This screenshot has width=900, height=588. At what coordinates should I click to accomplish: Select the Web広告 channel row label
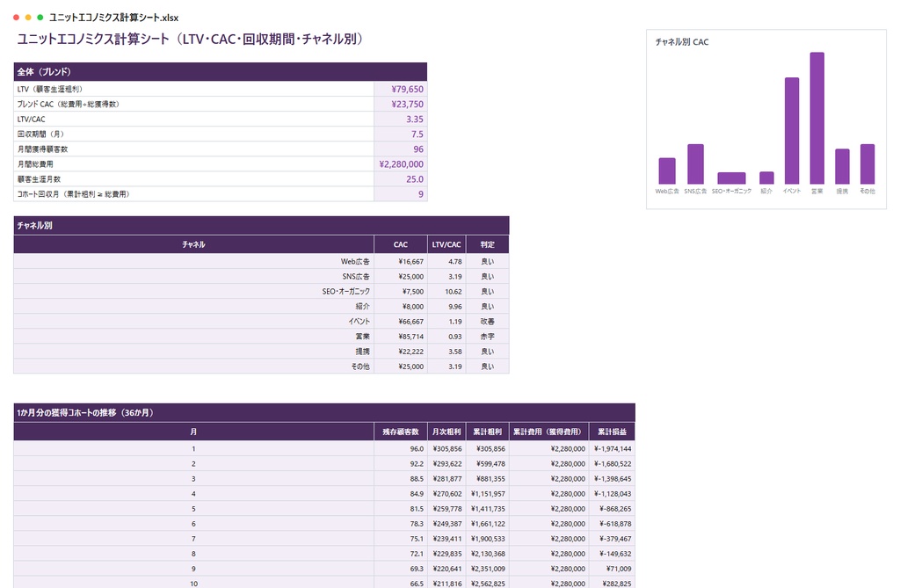[x=194, y=261]
